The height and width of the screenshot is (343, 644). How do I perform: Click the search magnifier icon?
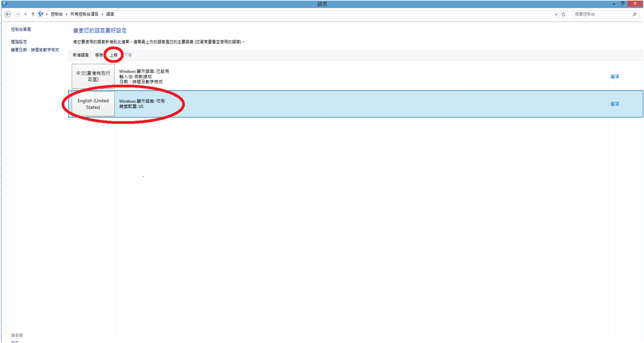pyautogui.click(x=635, y=14)
